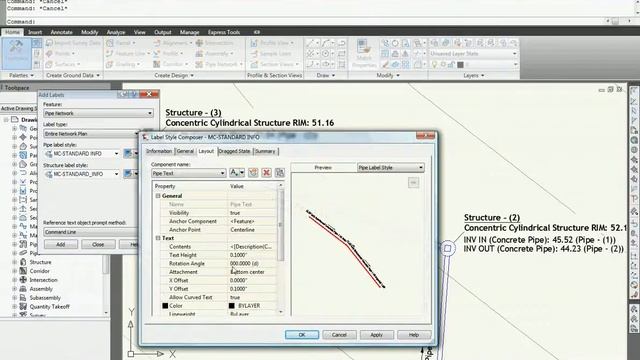This screenshot has height=360, width=640.
Task: Click Surfaces ribbon tool
Action: [x=63, y=64]
